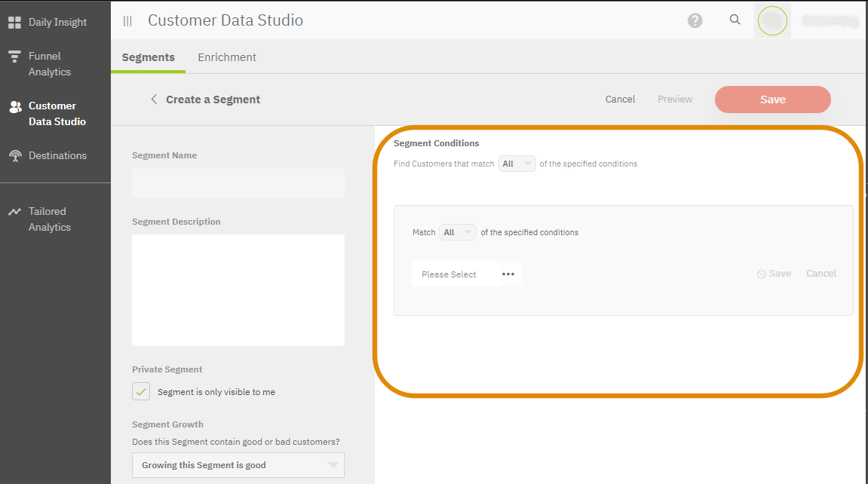The image size is (868, 484).
Task: Select the Segments tab
Action: (x=147, y=57)
